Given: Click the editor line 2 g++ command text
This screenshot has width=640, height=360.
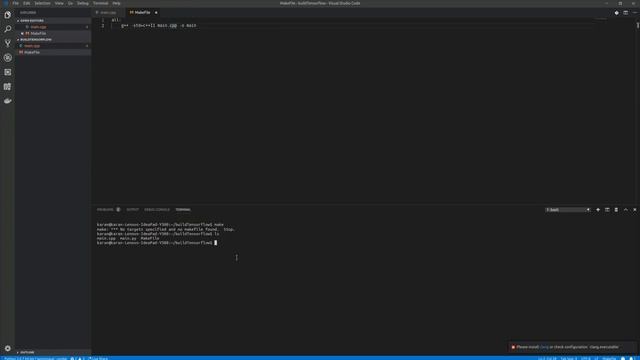Looking at the screenshot, I should point(159,26).
